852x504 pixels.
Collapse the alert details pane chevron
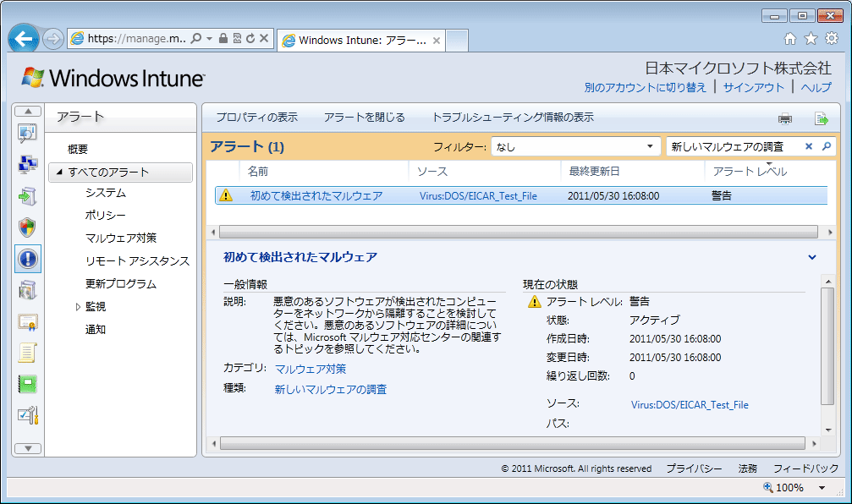(811, 257)
